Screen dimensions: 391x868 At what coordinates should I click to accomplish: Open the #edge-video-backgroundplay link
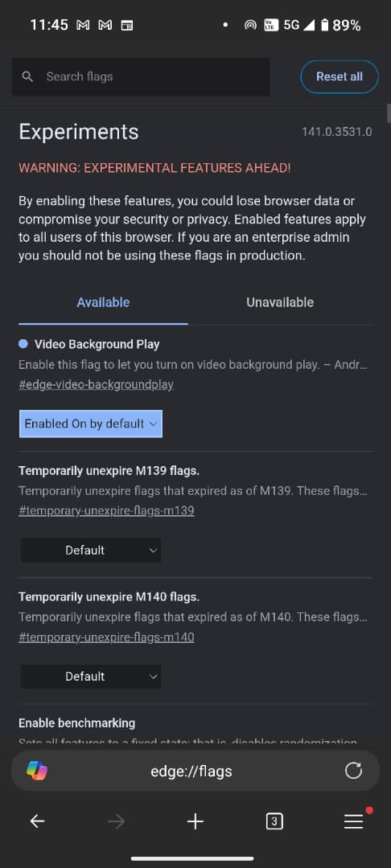point(96,384)
